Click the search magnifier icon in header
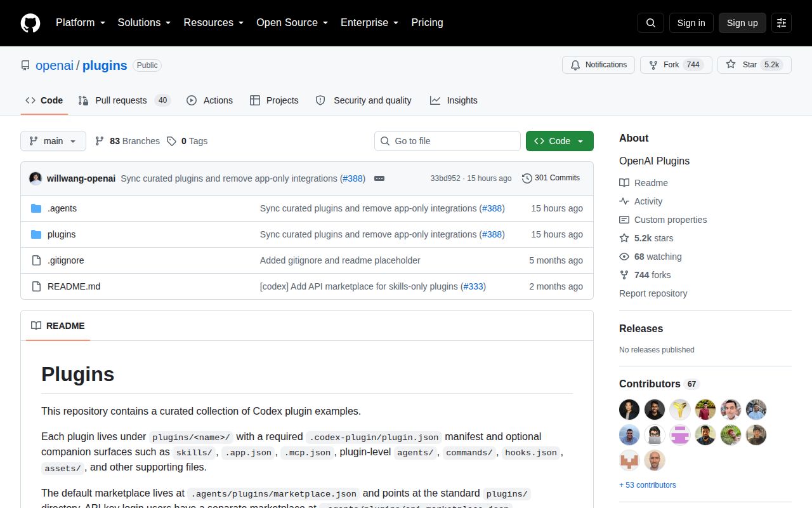The height and width of the screenshot is (508, 812). [651, 23]
